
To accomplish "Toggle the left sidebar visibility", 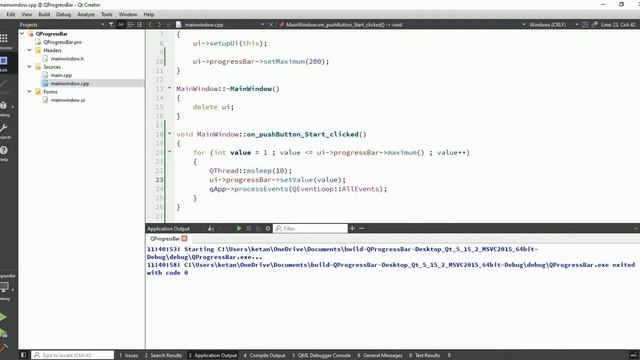I will [x=23, y=355].
